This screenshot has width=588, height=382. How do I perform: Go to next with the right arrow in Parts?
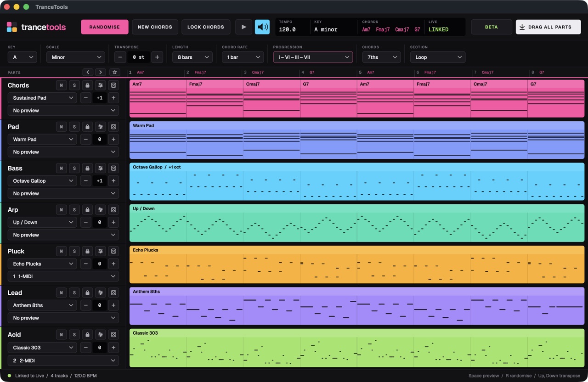pyautogui.click(x=101, y=72)
